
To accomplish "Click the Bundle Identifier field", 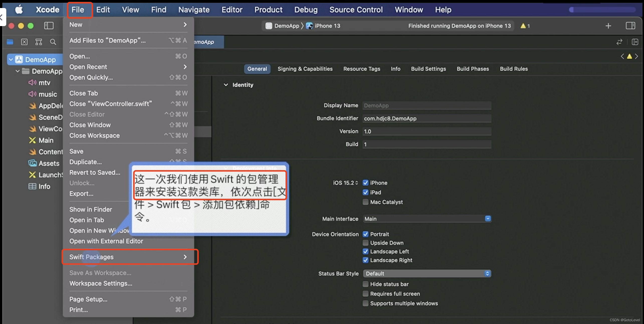I will (427, 118).
